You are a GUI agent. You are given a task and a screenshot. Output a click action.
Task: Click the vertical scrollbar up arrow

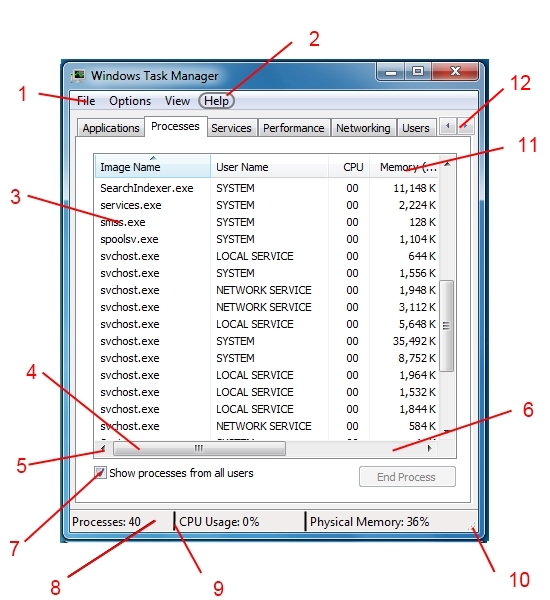coord(447,164)
